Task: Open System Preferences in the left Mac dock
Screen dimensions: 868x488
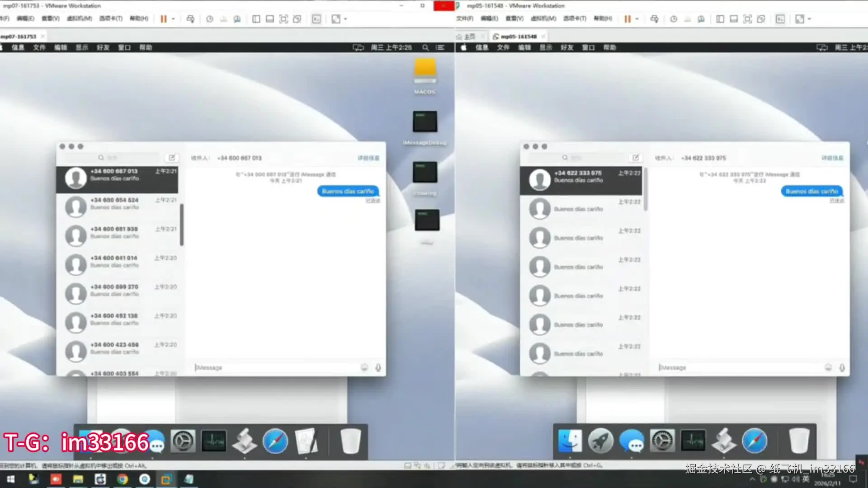Action: tap(183, 441)
